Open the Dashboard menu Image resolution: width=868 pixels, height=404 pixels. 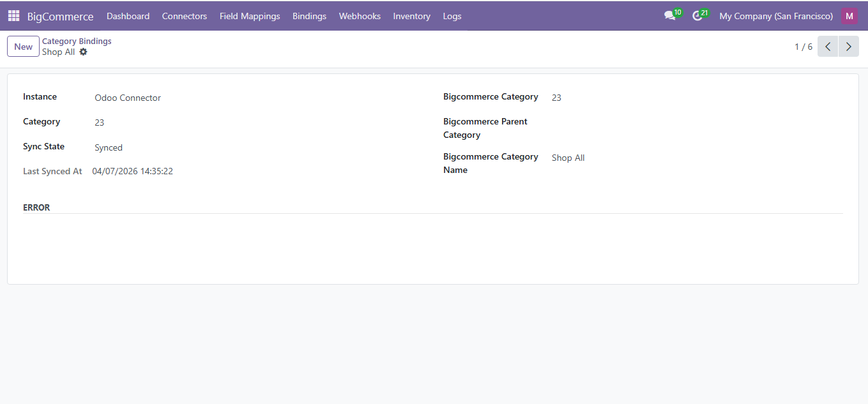point(128,16)
